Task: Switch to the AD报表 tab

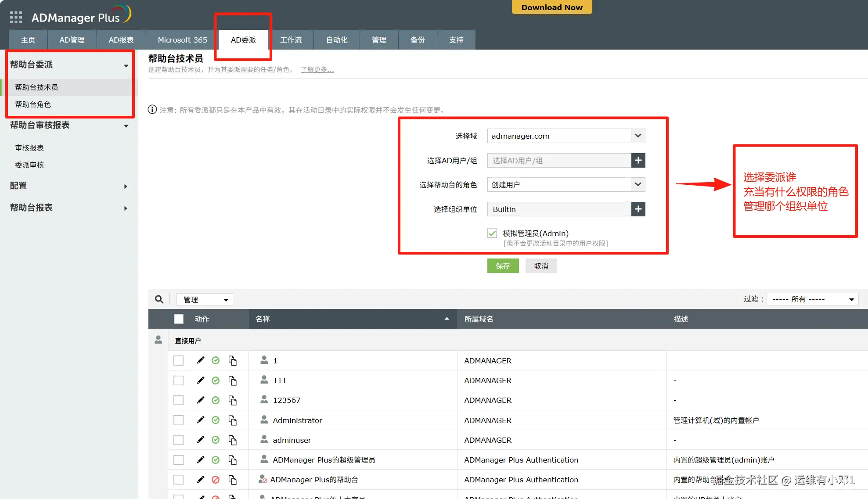Action: click(121, 40)
